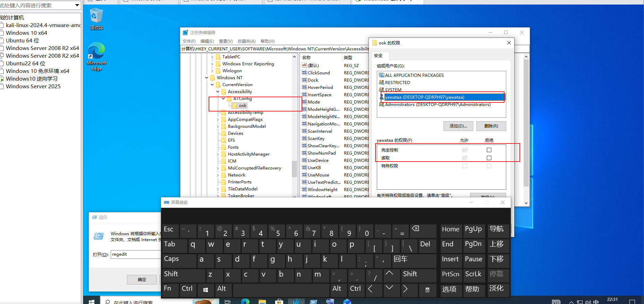Screen dimensions: 644x304
Task: Click 确定 in the Run dialog
Action: pos(142,280)
